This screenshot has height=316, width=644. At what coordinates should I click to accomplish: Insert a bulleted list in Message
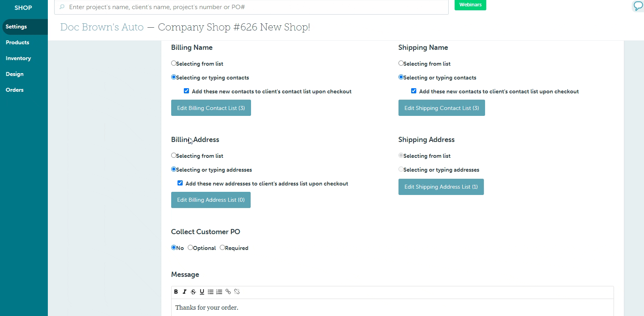(211, 292)
